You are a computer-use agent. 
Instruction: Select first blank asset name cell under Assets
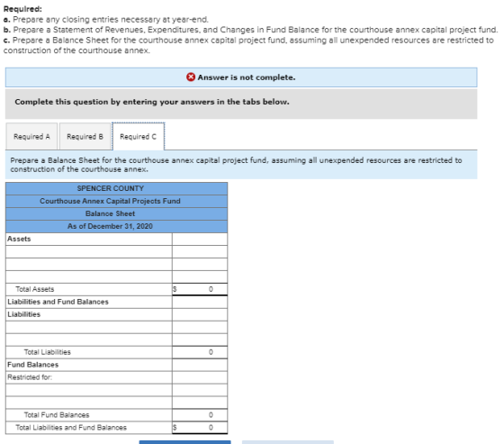click(x=89, y=251)
